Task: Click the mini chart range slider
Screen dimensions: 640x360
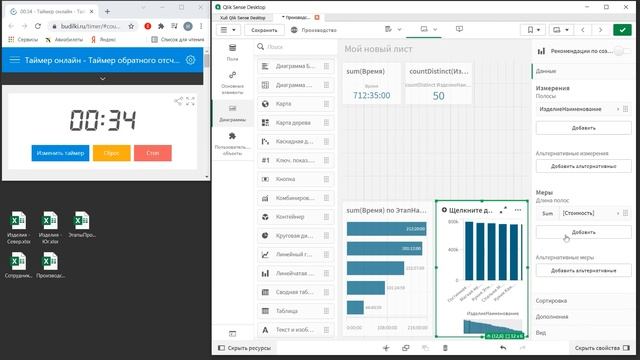Action: click(x=493, y=327)
